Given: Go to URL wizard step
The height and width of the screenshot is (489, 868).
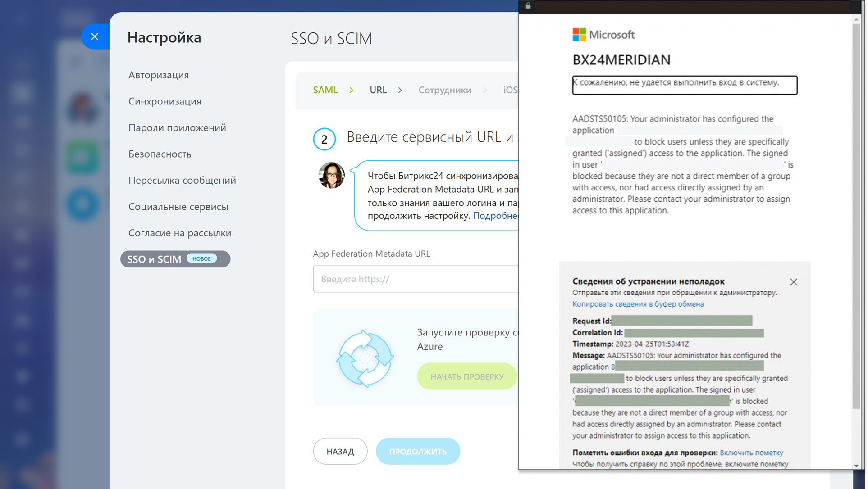Looking at the screenshot, I should pos(378,90).
